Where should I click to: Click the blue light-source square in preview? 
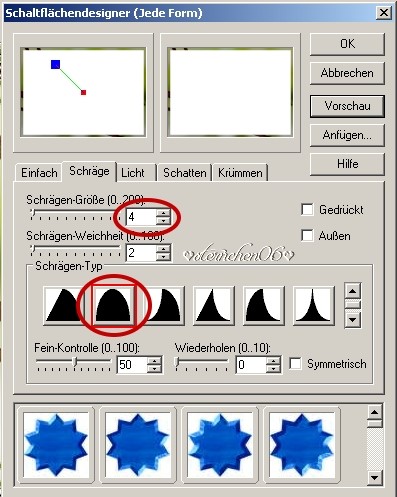(56, 64)
